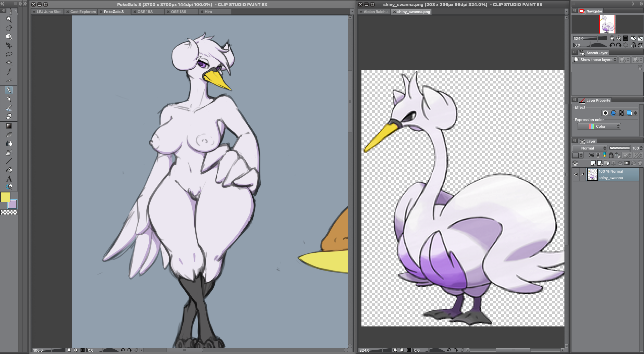Image resolution: width=644 pixels, height=354 pixels.
Task: Toggle the Tone effect in Layer Property
Action: 622,113
